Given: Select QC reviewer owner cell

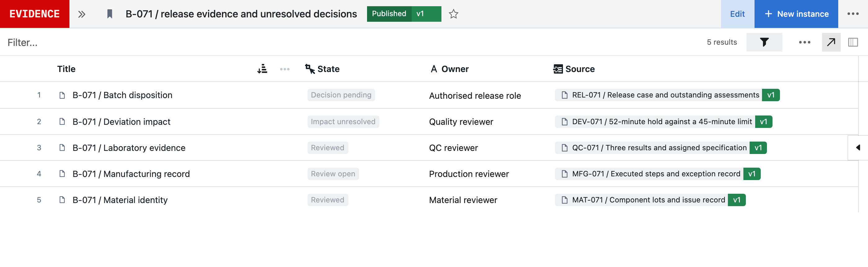Looking at the screenshot, I should (453, 148).
